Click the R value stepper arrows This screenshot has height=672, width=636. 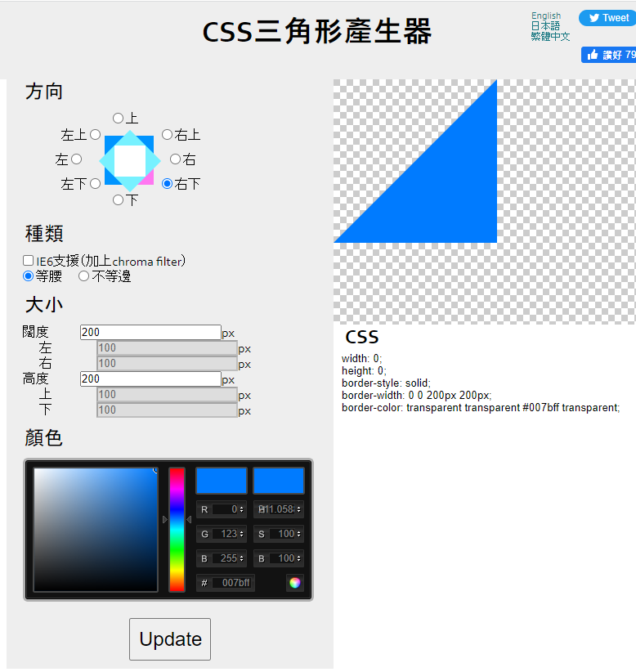(x=242, y=509)
